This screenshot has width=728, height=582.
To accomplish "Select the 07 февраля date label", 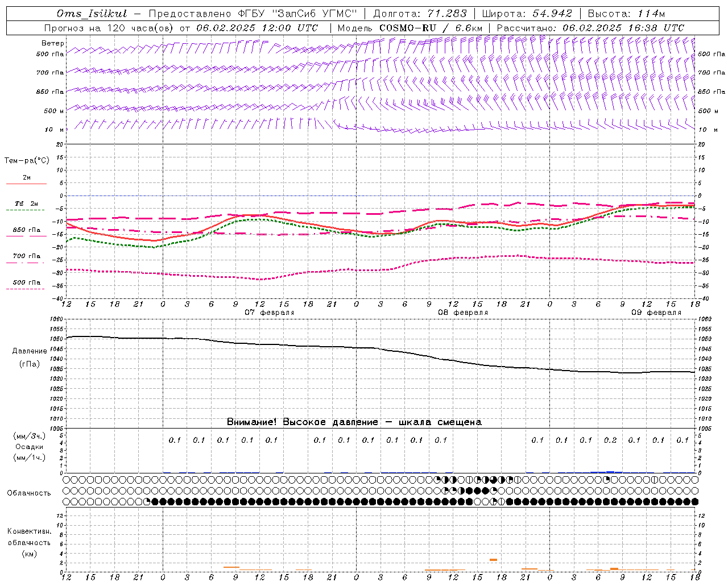I will pyautogui.click(x=270, y=313).
